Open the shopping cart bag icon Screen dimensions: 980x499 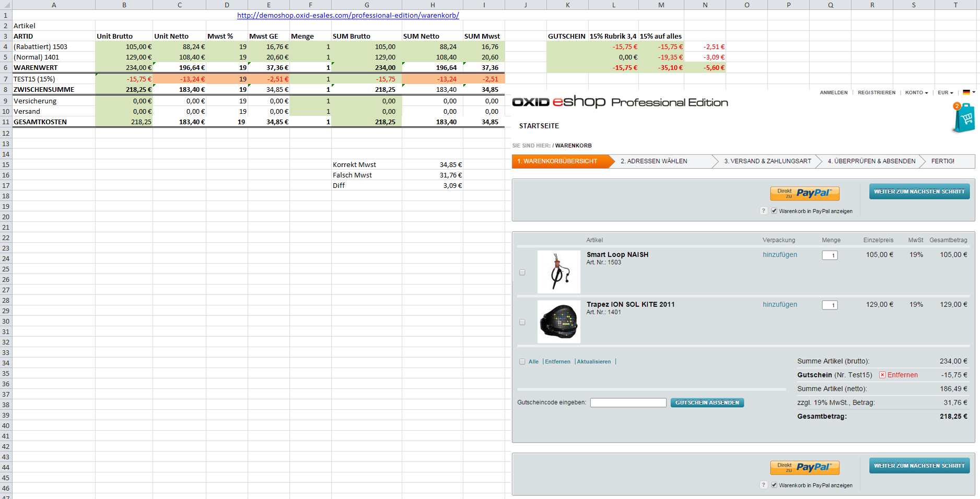[x=963, y=118]
